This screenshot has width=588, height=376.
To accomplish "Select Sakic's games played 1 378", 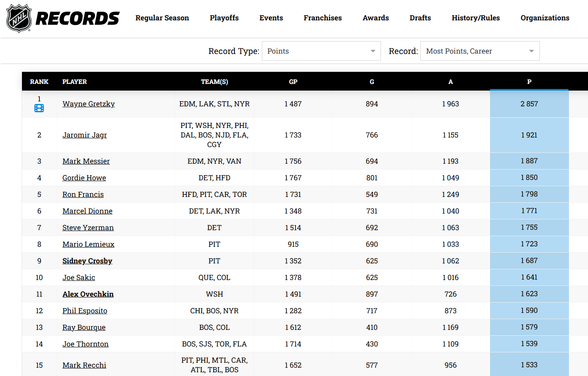I will [x=293, y=278].
